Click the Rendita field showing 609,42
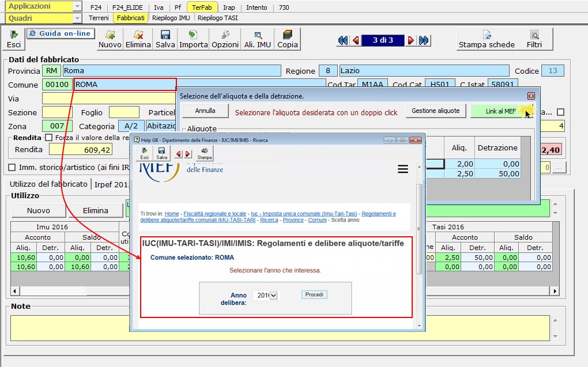This screenshot has height=367, width=588. coord(81,150)
